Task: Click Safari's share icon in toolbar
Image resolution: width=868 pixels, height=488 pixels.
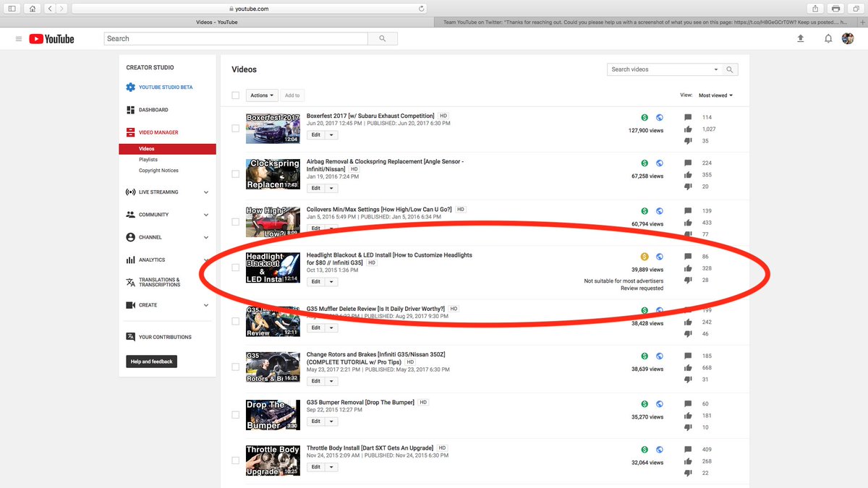Action: (x=815, y=9)
